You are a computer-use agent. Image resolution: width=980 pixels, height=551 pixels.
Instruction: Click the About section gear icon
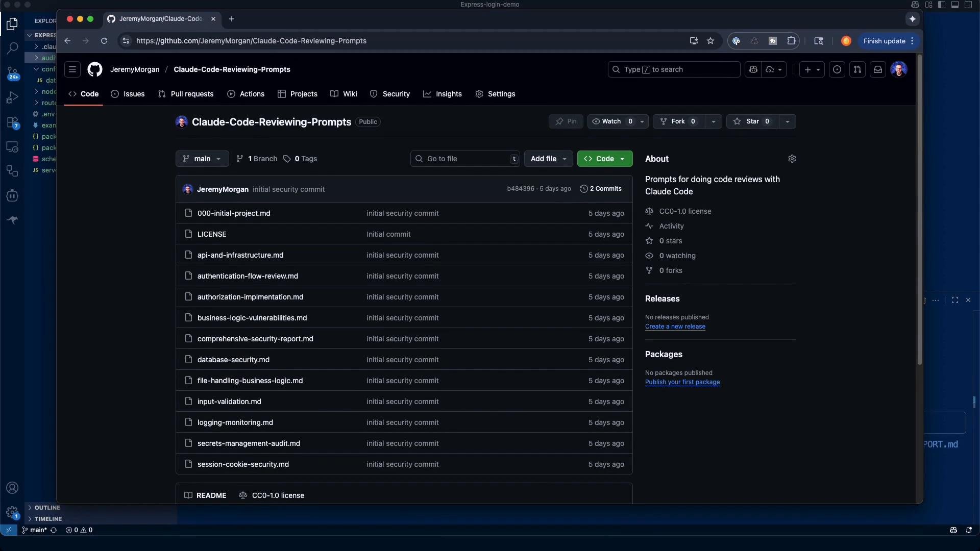792,159
